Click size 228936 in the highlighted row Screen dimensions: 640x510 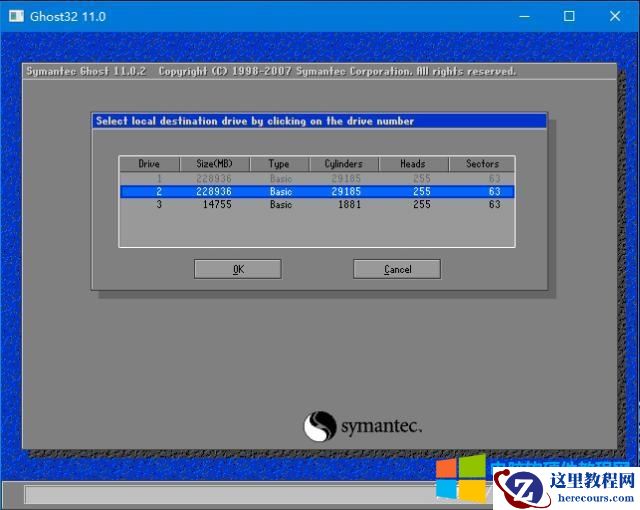214,191
